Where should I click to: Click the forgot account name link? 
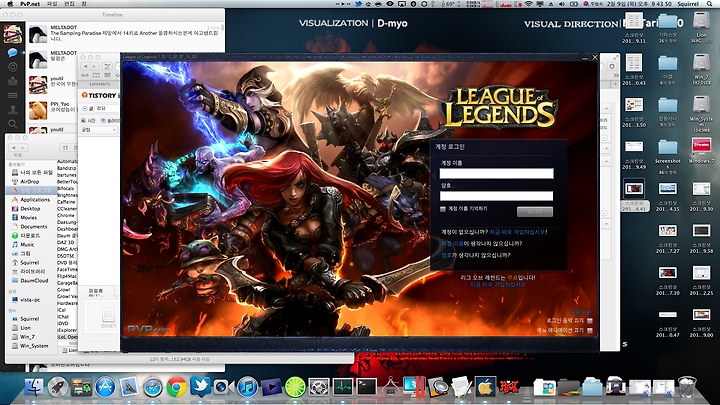(452, 243)
